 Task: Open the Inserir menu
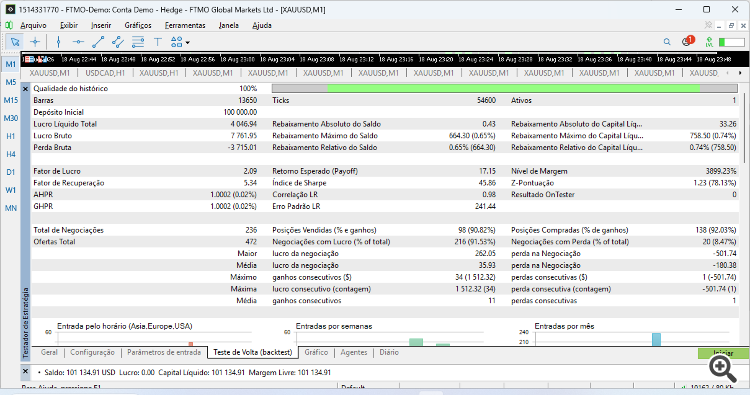[x=101, y=25]
